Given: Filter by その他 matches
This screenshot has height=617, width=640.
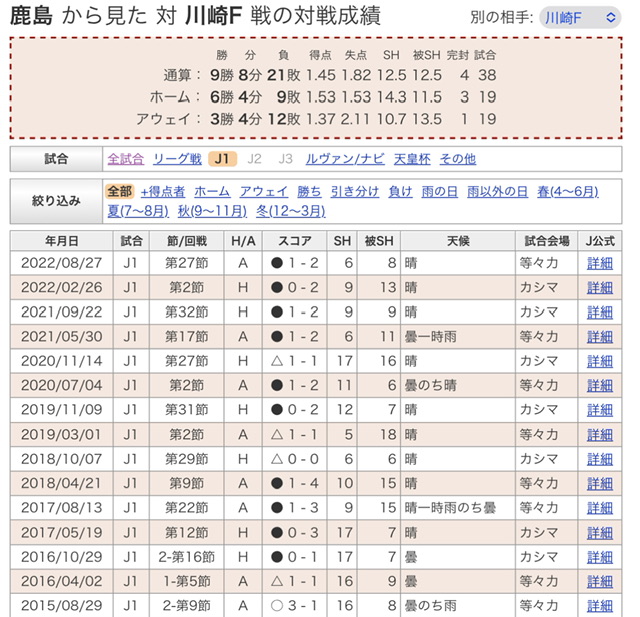Looking at the screenshot, I should point(458,159).
